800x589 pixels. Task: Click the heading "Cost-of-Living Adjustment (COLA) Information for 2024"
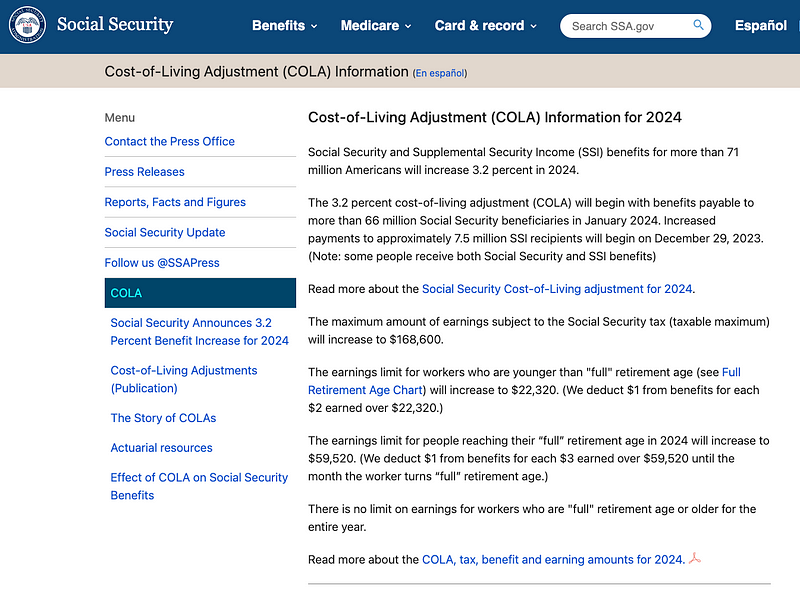coord(494,117)
